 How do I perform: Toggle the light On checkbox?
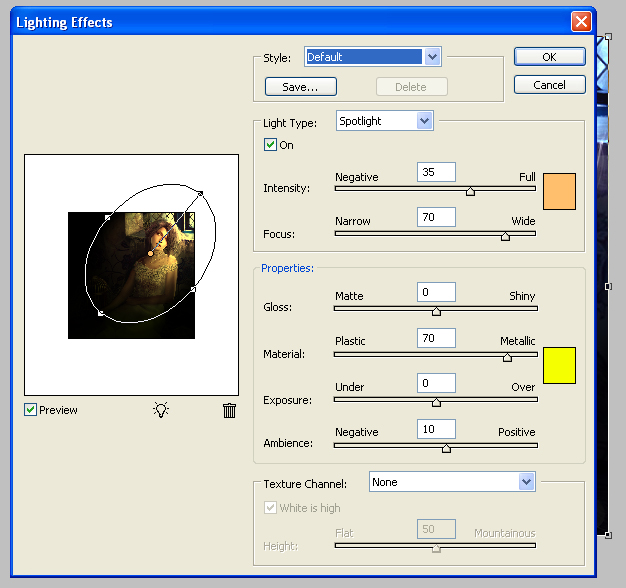pos(270,145)
